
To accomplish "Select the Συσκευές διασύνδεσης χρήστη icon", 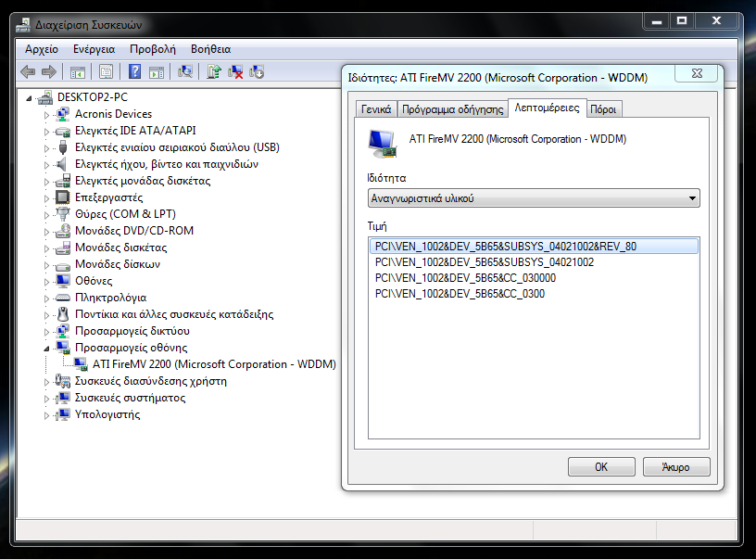I will (63, 381).
